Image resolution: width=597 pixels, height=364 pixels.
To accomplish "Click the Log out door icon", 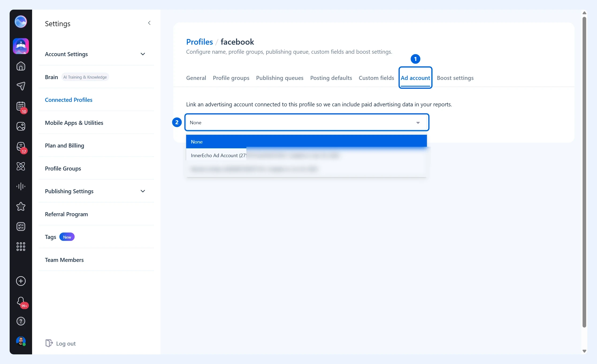I will tap(49, 343).
